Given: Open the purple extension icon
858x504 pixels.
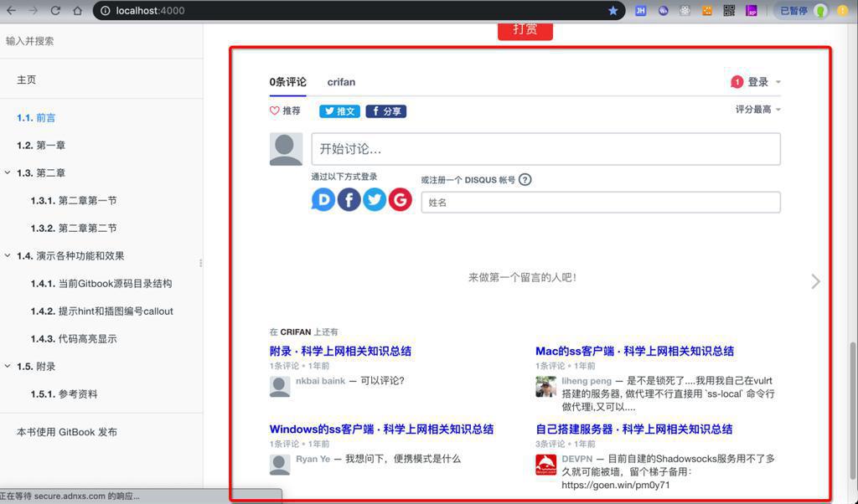Looking at the screenshot, I should click(x=752, y=10).
